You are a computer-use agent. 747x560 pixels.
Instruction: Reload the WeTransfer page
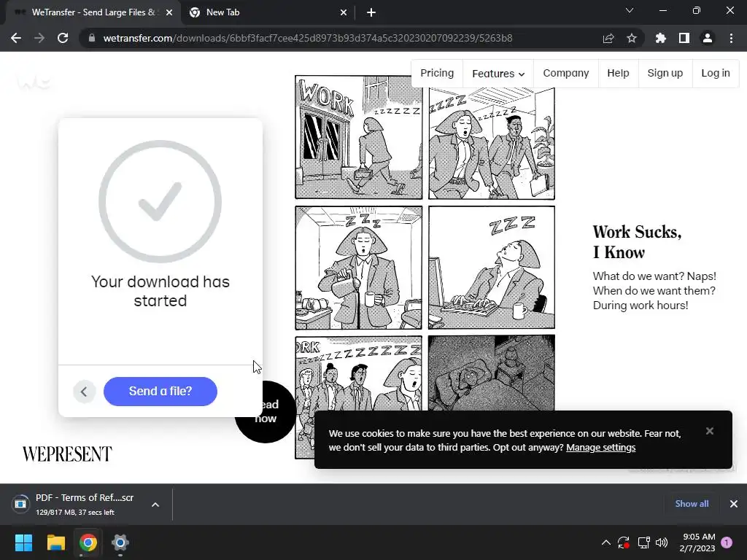(63, 38)
